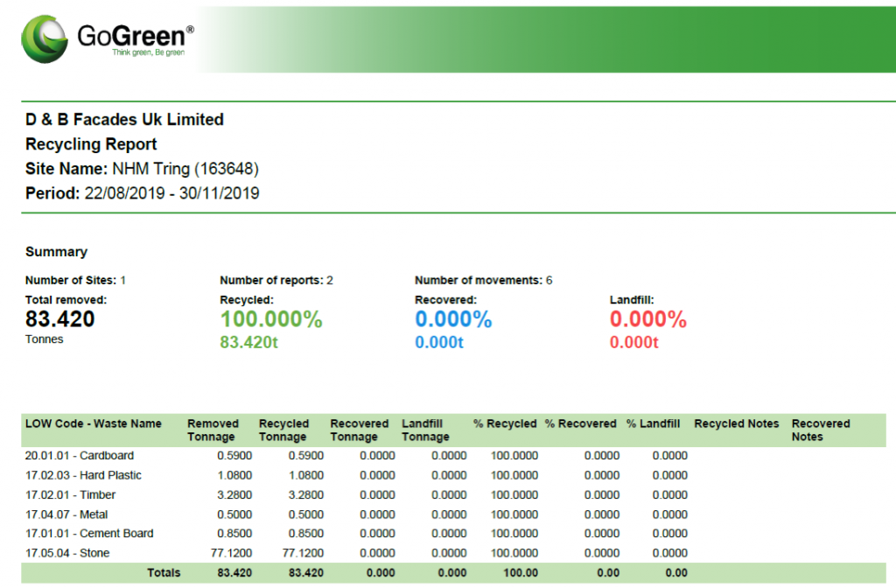Screen dimensions: 896x588
Task: Select the '17.01.01 - Cement Board' row label
Action: click(89, 533)
